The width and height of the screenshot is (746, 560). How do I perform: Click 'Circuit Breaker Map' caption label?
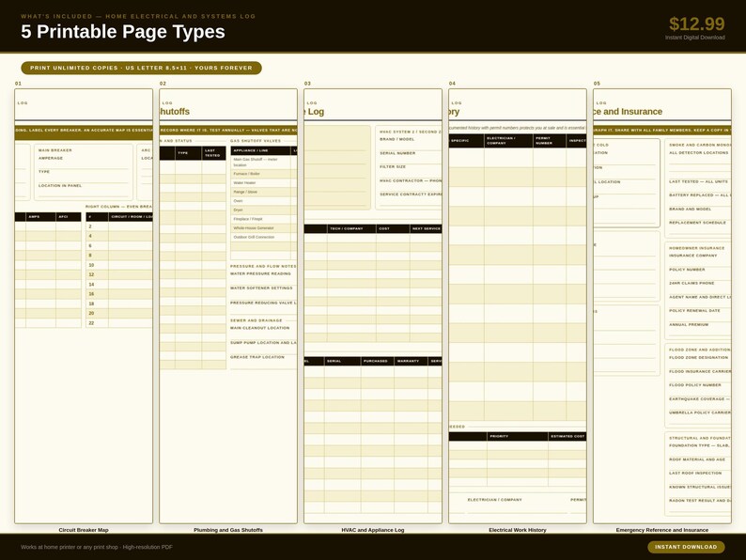(84, 530)
